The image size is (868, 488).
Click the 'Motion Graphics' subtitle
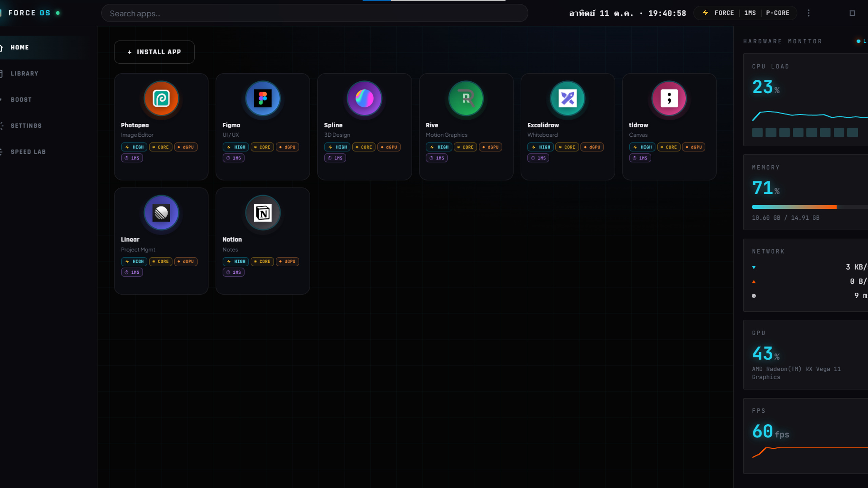(x=447, y=135)
